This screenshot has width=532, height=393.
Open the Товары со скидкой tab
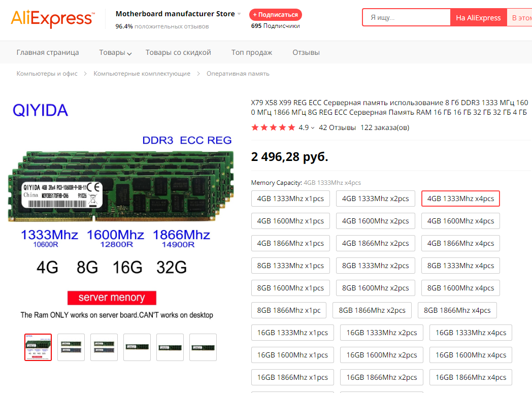(178, 52)
